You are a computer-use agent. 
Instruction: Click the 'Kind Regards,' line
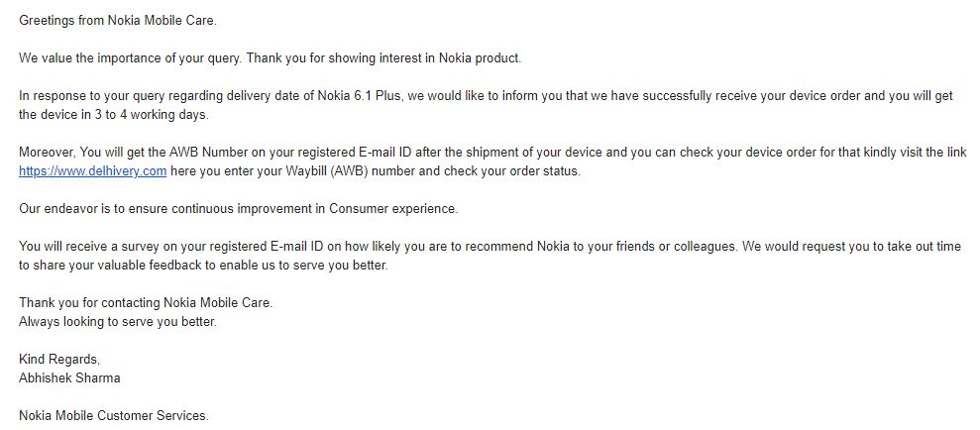(59, 360)
